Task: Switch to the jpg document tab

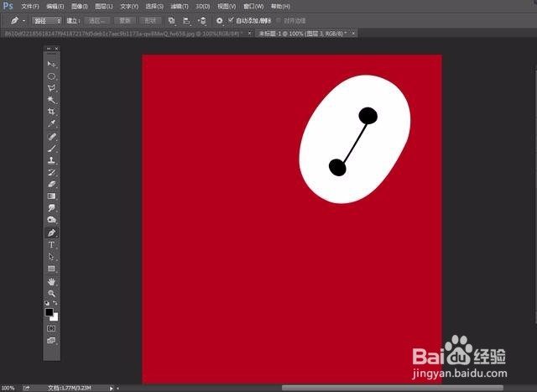Action: 123,34
